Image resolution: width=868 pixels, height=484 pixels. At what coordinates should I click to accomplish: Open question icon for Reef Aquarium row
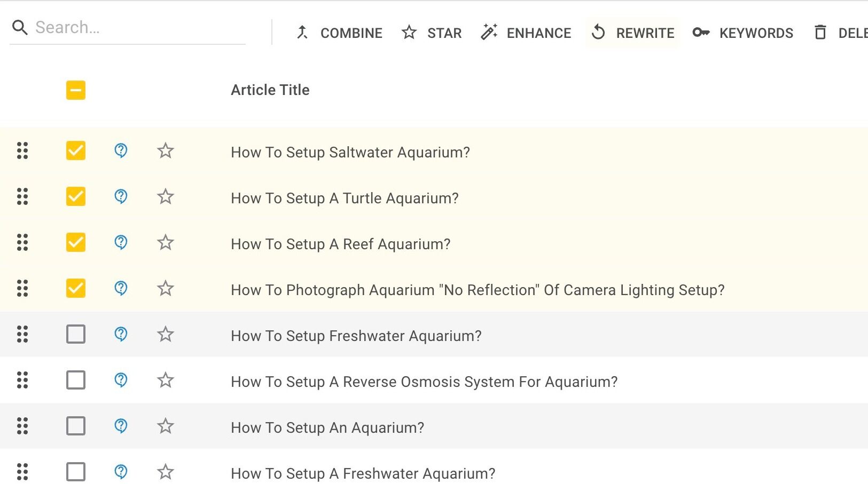click(121, 242)
